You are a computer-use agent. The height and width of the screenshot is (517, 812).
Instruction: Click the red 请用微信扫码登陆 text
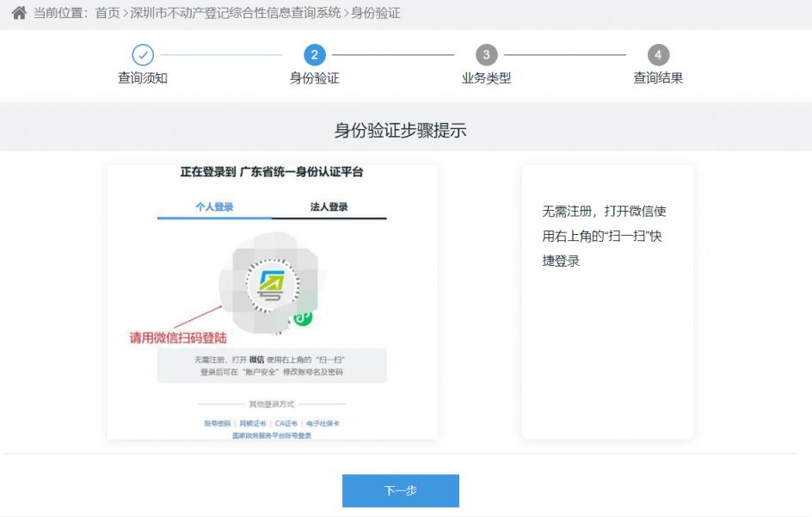click(x=178, y=338)
